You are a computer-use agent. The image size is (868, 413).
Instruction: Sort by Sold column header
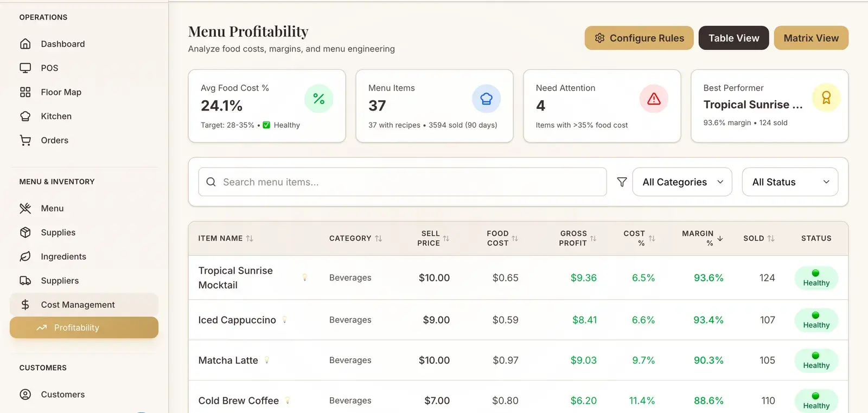tap(759, 238)
